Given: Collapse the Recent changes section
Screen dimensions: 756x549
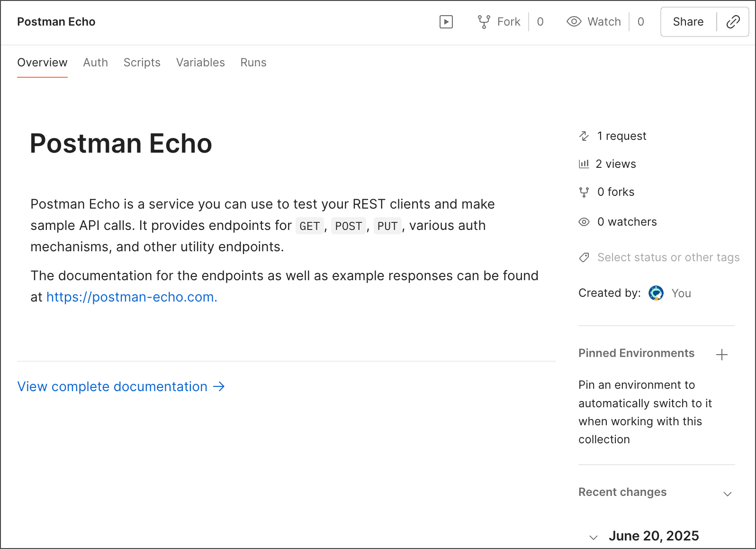Looking at the screenshot, I should click(727, 494).
